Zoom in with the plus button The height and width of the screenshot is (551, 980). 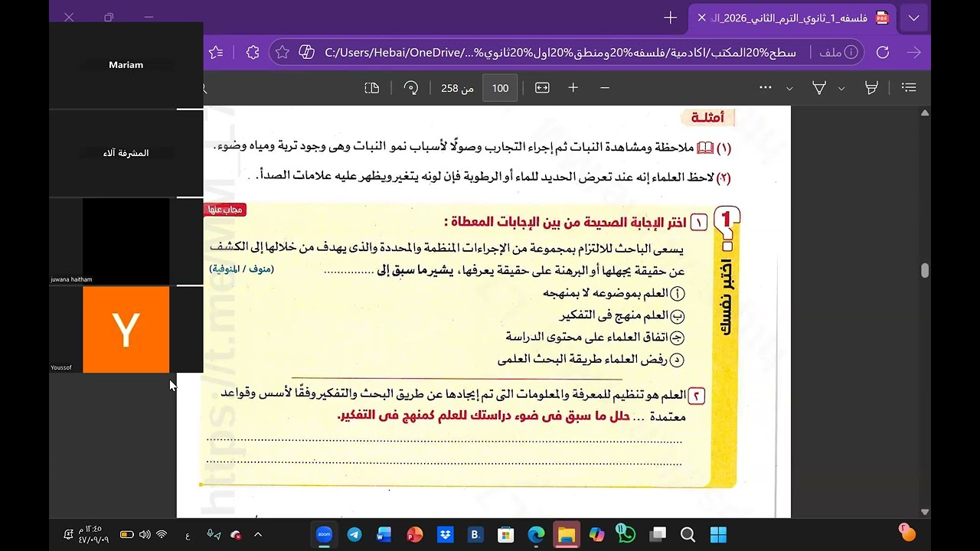573,88
